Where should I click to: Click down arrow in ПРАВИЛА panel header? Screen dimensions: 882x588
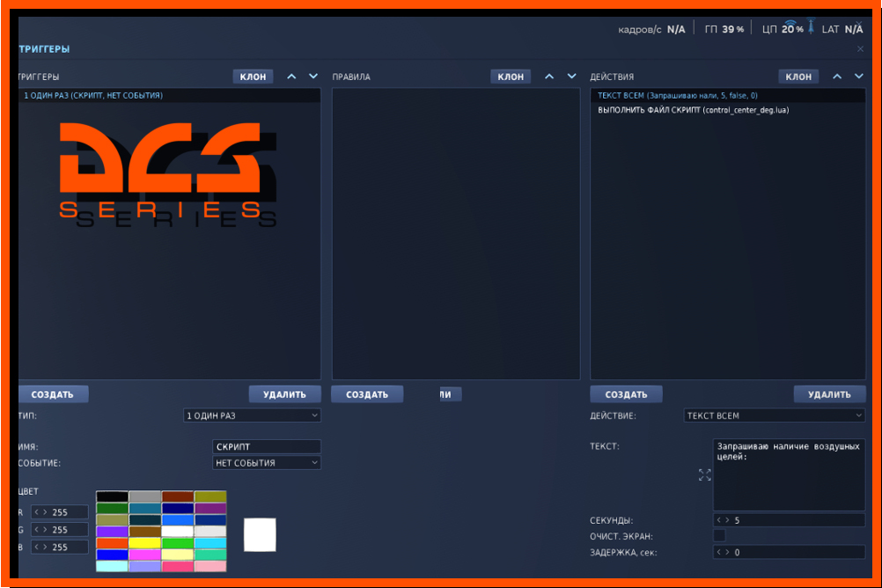tap(571, 77)
